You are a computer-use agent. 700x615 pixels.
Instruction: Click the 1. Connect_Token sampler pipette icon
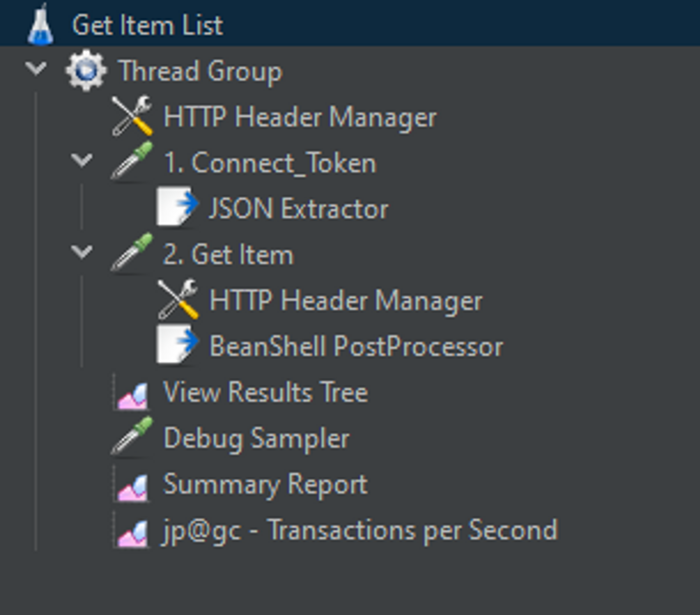pos(132,162)
